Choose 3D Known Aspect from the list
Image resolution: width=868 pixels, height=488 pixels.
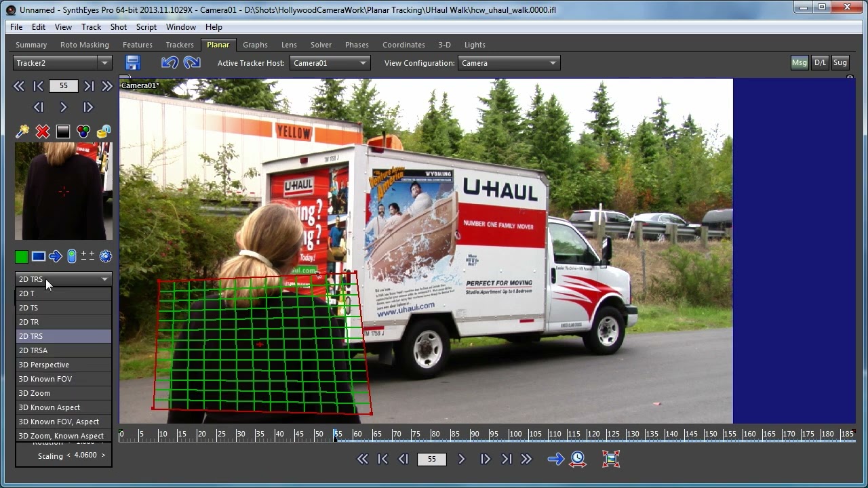coord(63,407)
